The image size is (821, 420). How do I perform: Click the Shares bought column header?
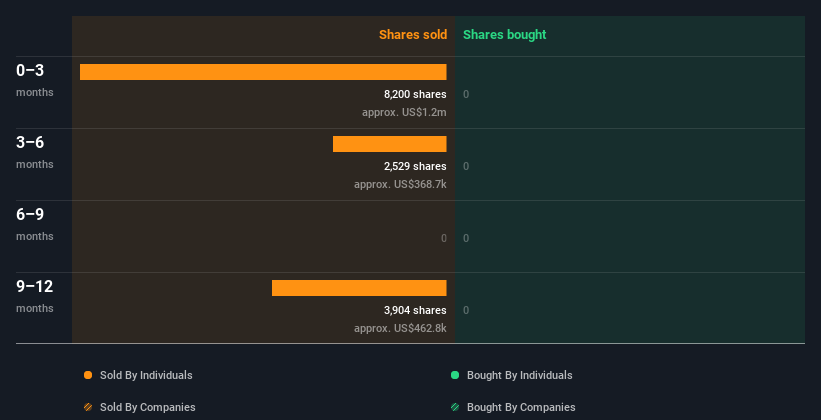[x=505, y=35]
